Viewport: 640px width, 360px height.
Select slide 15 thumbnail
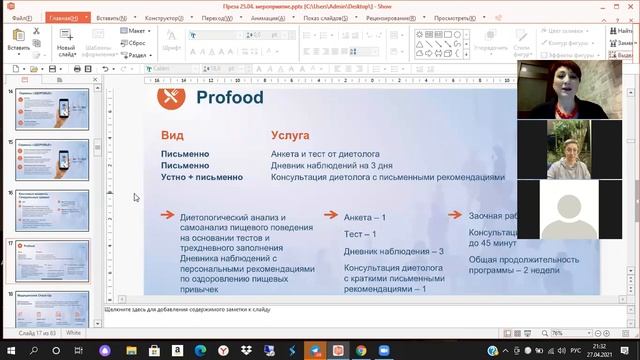pyautogui.click(x=52, y=160)
